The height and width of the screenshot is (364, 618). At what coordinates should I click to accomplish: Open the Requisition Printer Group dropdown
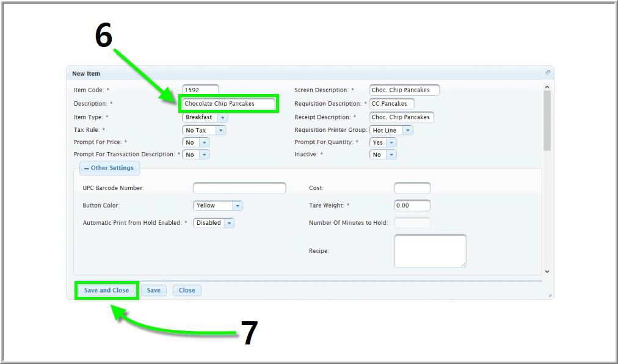click(x=407, y=130)
